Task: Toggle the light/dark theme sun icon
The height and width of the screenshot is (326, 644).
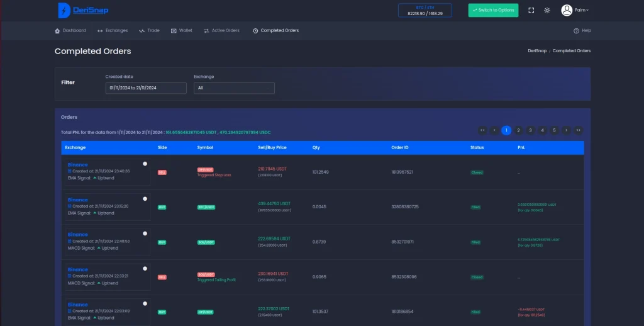Action: 547,10
